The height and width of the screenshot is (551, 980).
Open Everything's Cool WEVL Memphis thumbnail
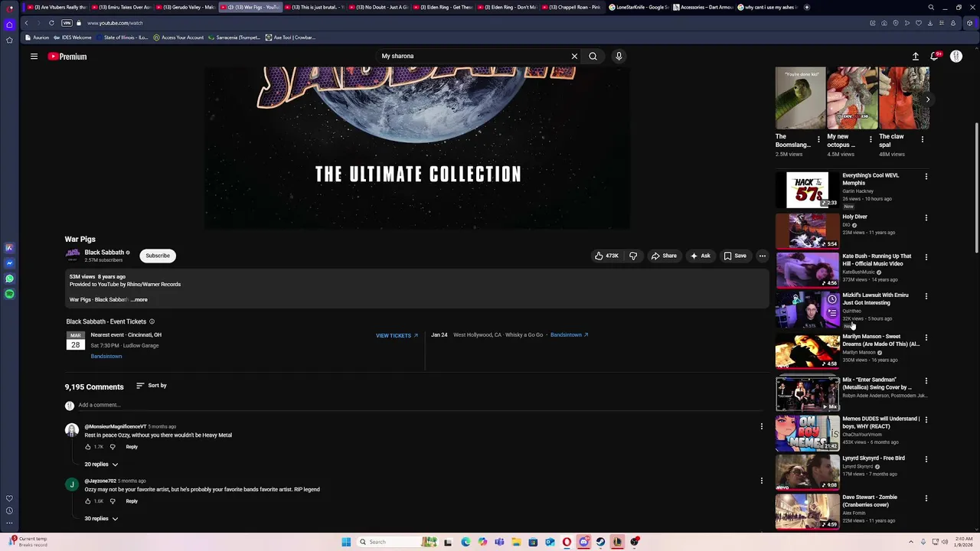pos(808,190)
